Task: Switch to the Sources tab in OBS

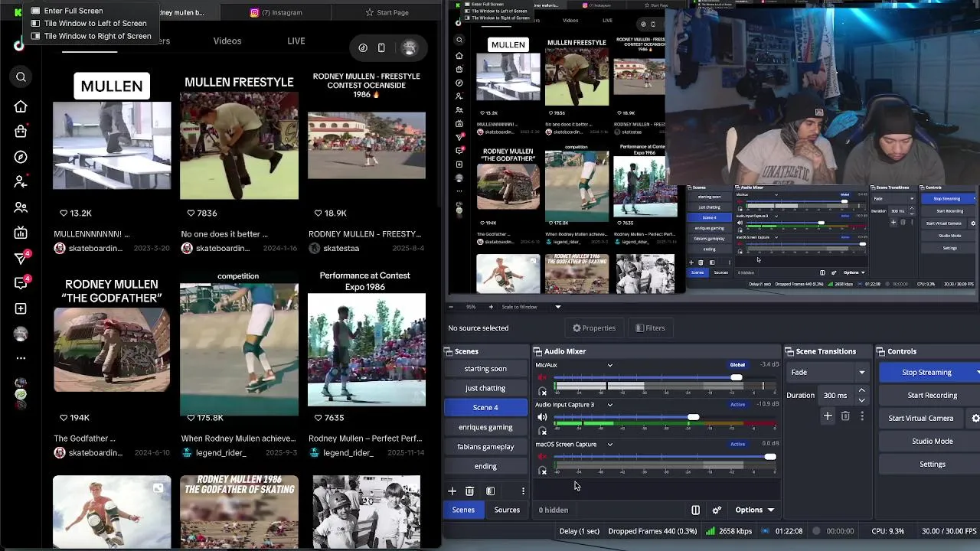Action: coord(507,510)
